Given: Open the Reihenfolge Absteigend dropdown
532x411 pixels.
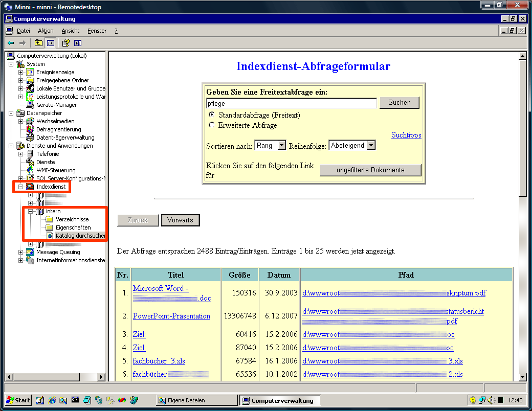Looking at the screenshot, I should coord(371,146).
